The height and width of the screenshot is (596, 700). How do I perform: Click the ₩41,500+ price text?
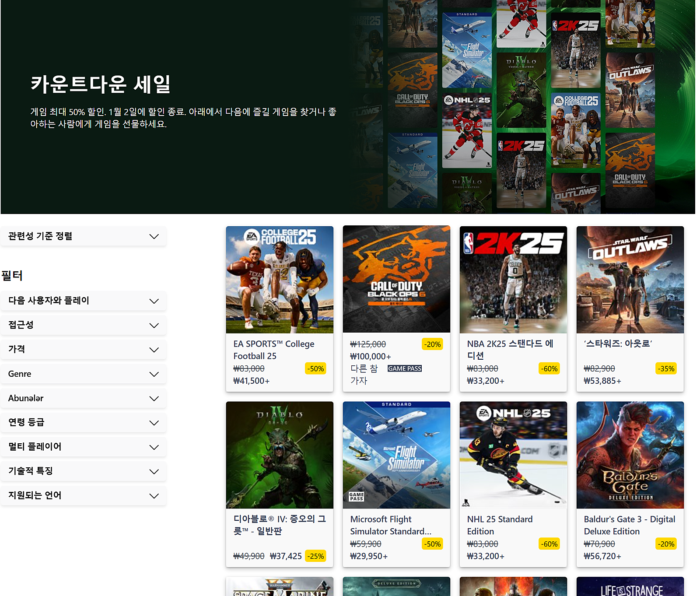pyautogui.click(x=251, y=381)
